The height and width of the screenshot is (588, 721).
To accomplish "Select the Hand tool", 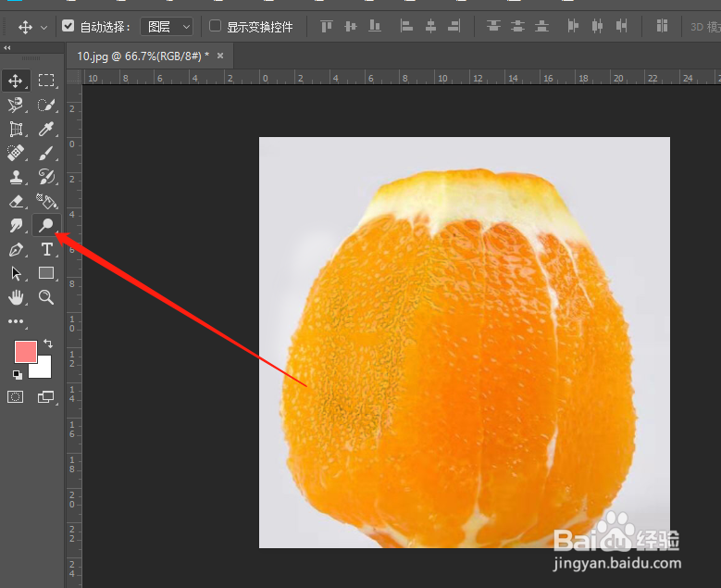I will coord(16,297).
